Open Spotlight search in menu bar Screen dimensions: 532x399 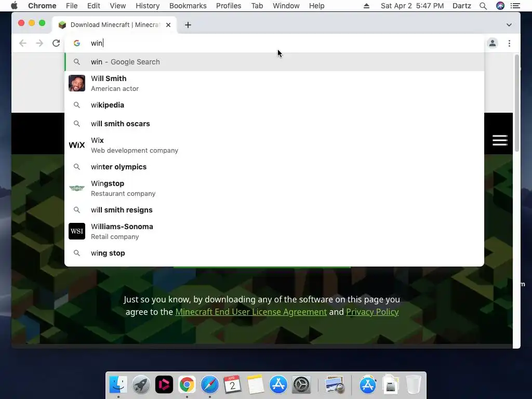[483, 6]
